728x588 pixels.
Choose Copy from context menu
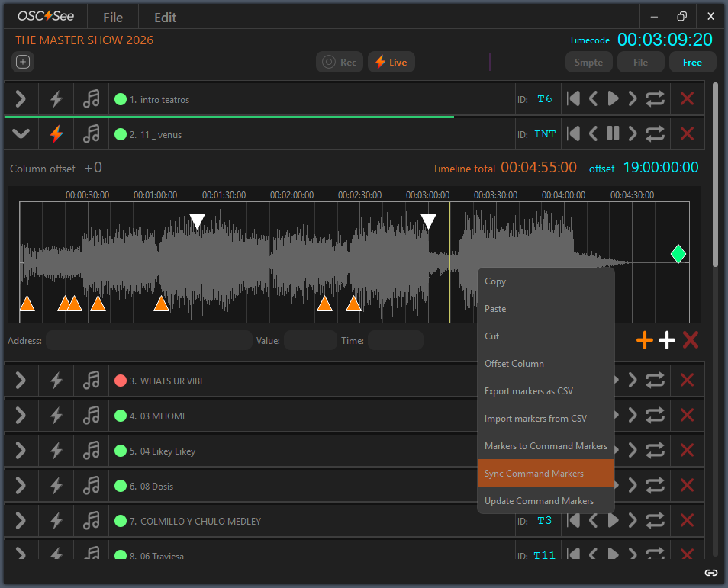pyautogui.click(x=546, y=281)
